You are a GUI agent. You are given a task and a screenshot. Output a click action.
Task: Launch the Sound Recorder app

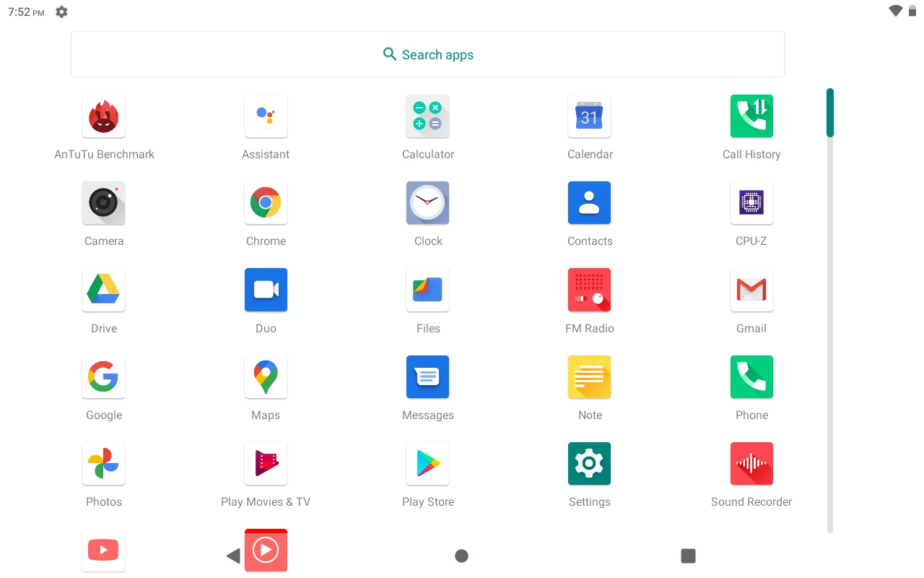tap(751, 464)
